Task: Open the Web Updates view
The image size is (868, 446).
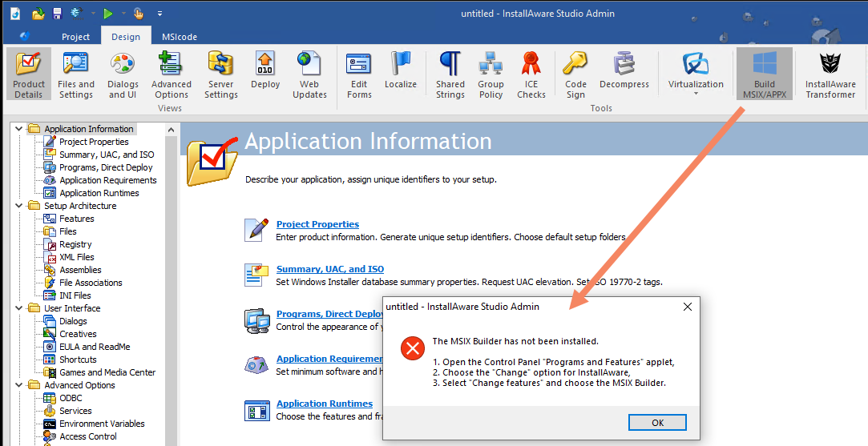Action: click(x=309, y=74)
